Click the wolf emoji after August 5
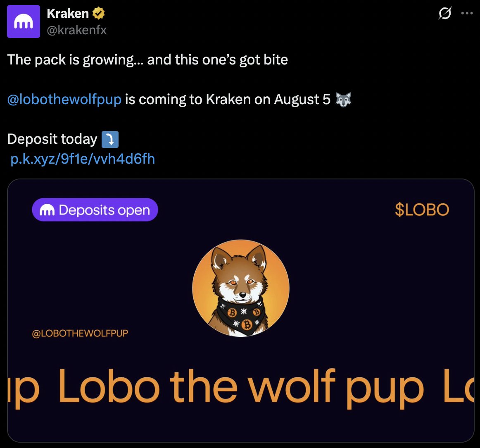Image resolution: width=480 pixels, height=448 pixels. coord(343,100)
